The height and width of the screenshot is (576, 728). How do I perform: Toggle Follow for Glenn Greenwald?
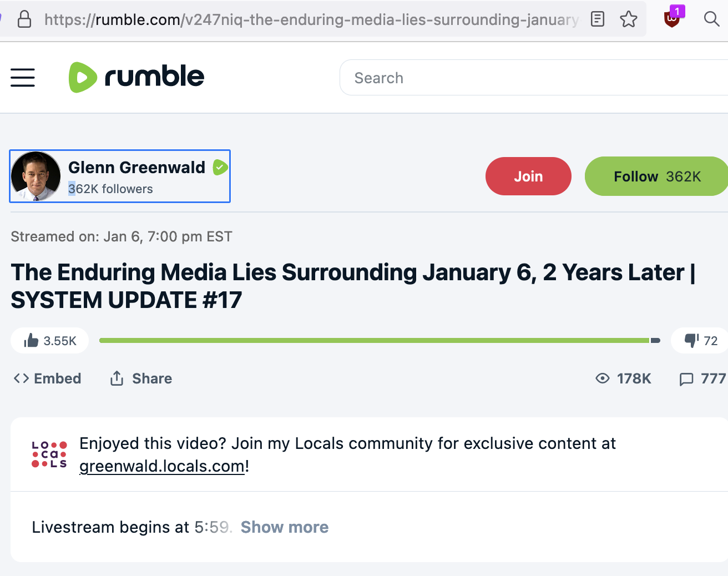tap(657, 176)
